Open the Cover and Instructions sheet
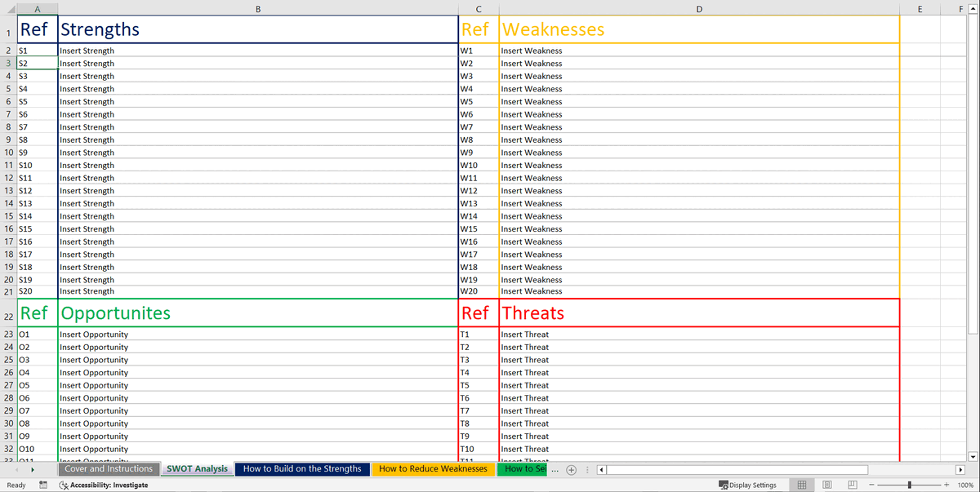This screenshot has height=492, width=980. [109, 469]
